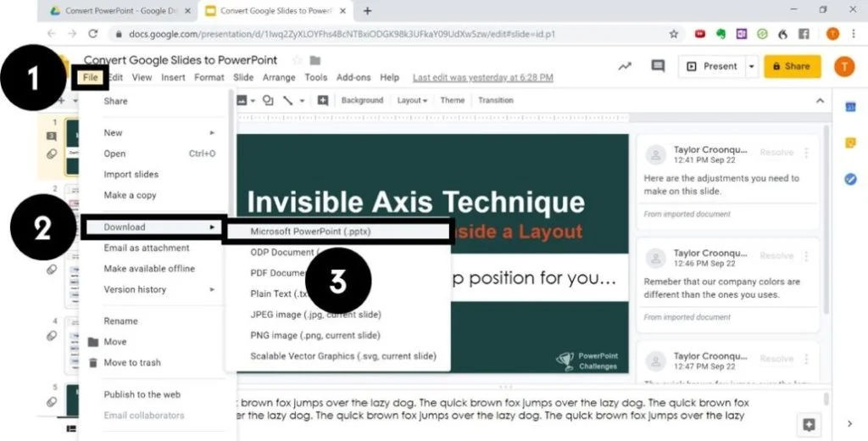Expand the New submenu
The width and height of the screenshot is (868, 441).
159,132
